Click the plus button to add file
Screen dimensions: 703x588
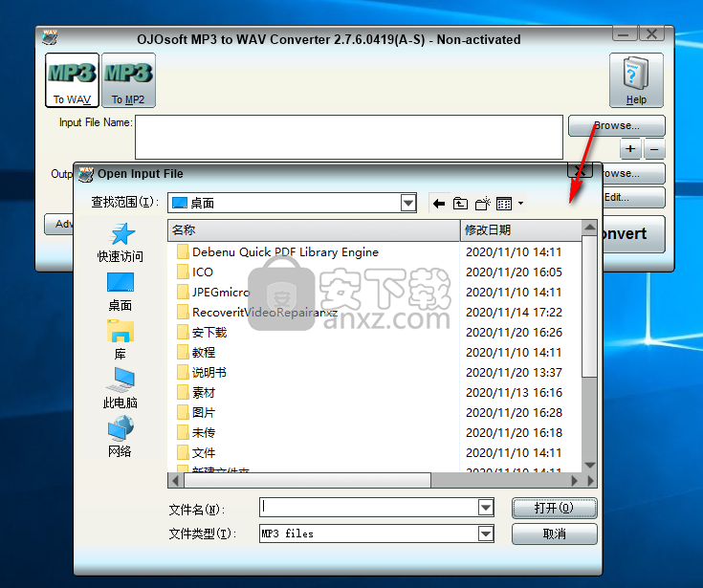click(630, 149)
